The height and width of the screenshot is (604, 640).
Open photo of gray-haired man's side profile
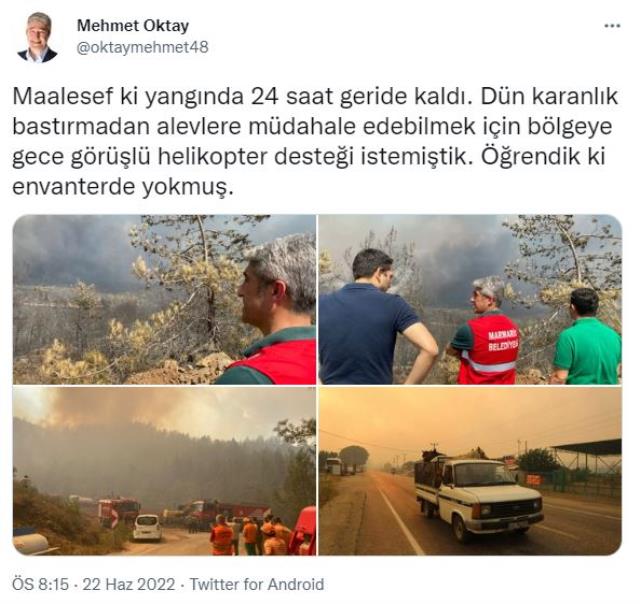tap(164, 300)
